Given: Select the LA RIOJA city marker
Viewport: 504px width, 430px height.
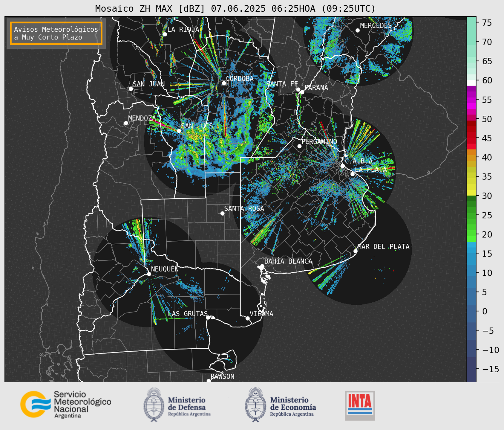Looking at the screenshot, I should point(165,34).
